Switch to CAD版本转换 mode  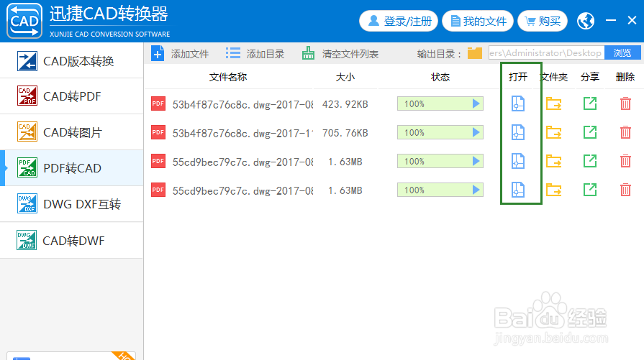coord(71,60)
